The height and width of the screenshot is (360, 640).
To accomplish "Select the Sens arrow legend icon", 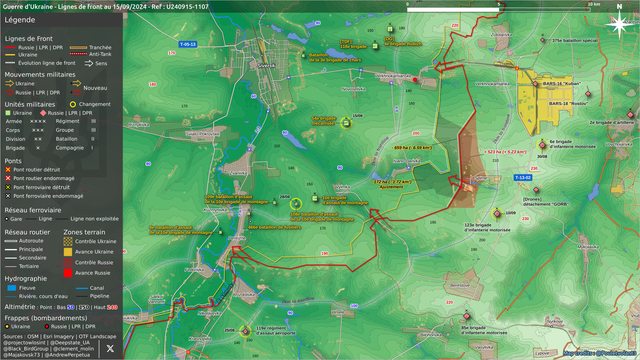I will 89,63.
